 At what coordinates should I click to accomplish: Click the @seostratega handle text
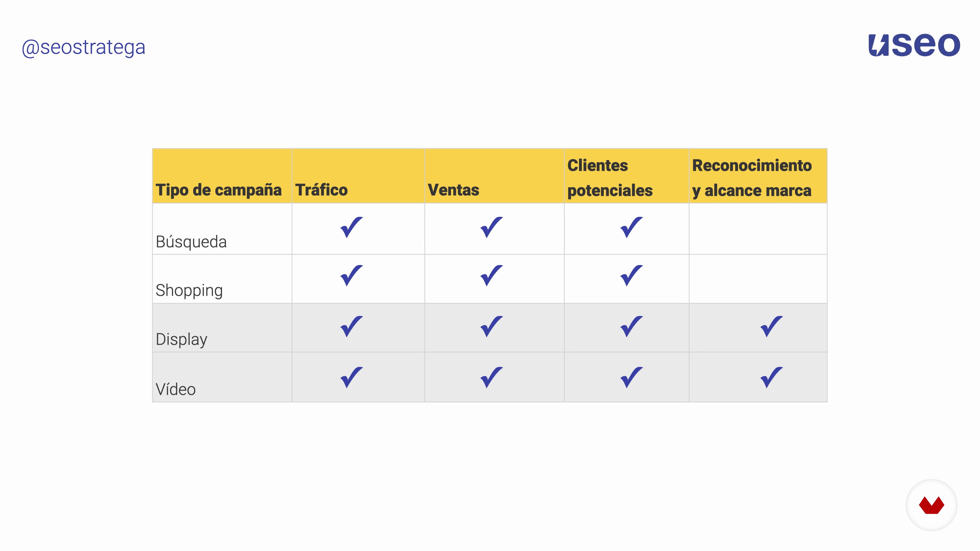(84, 47)
